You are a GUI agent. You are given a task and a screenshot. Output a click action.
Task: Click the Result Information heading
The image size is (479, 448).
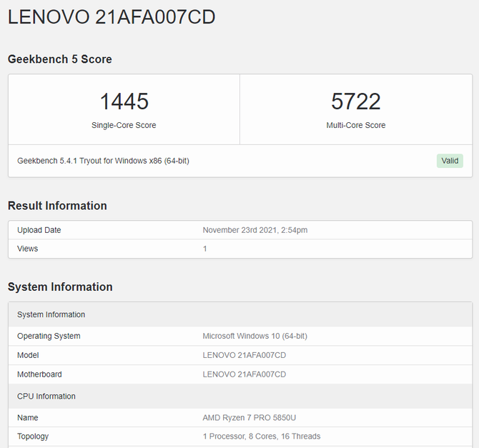tap(57, 206)
